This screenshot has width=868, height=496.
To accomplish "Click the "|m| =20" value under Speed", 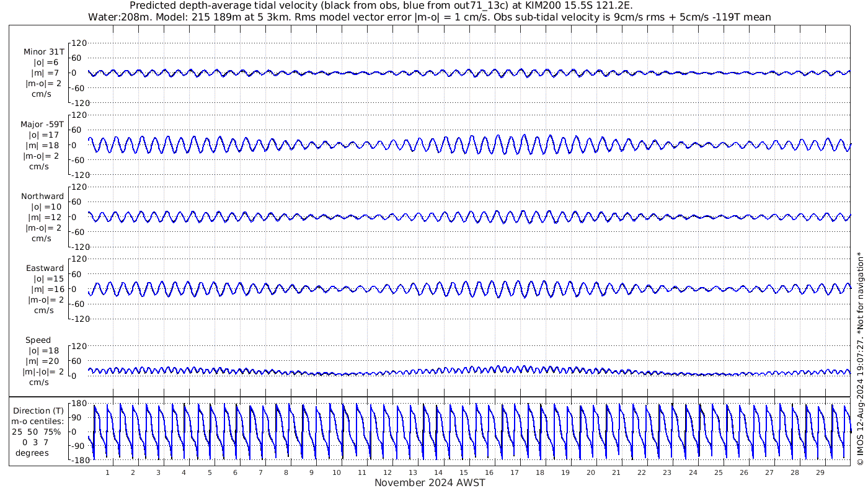I will (x=45, y=361).
